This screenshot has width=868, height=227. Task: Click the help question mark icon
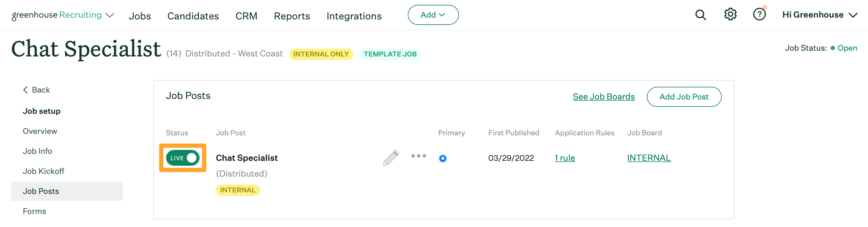coord(759,15)
